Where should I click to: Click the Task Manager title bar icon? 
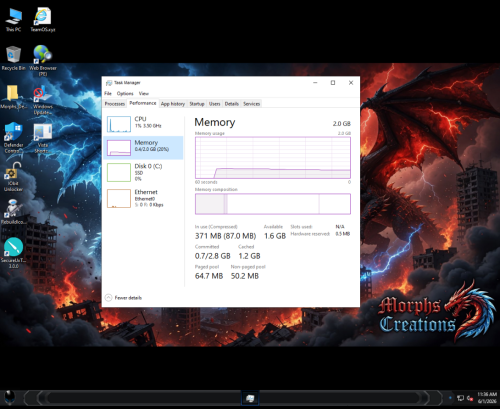pyautogui.click(x=109, y=83)
